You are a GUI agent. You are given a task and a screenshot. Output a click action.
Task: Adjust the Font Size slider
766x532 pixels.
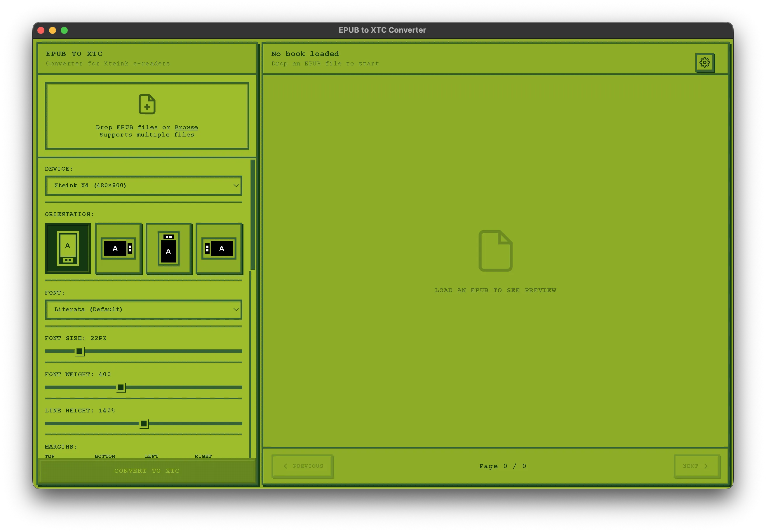tap(80, 351)
